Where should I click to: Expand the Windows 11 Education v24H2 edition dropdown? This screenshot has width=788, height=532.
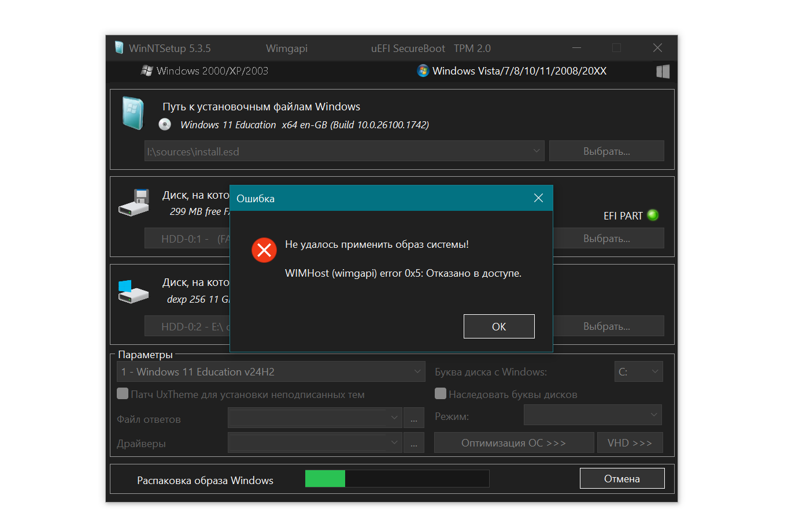click(x=271, y=371)
